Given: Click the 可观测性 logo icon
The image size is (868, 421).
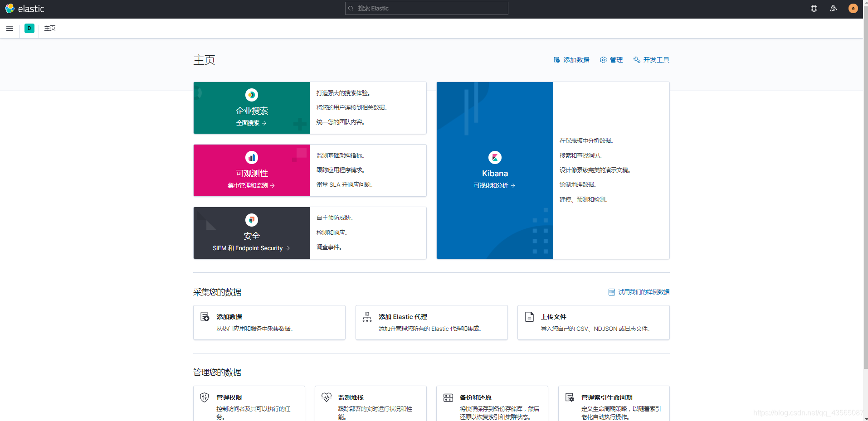Looking at the screenshot, I should (x=252, y=157).
